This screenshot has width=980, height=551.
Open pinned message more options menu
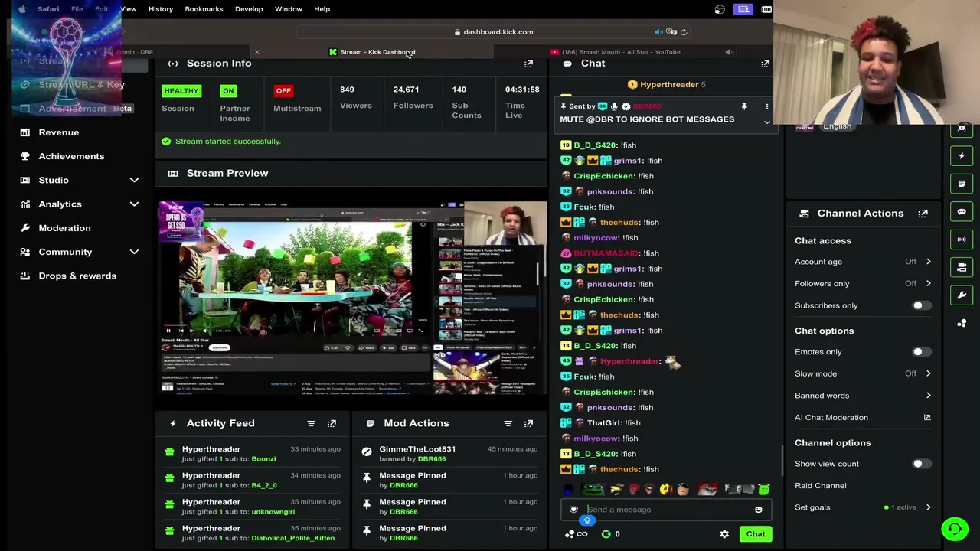(x=766, y=106)
